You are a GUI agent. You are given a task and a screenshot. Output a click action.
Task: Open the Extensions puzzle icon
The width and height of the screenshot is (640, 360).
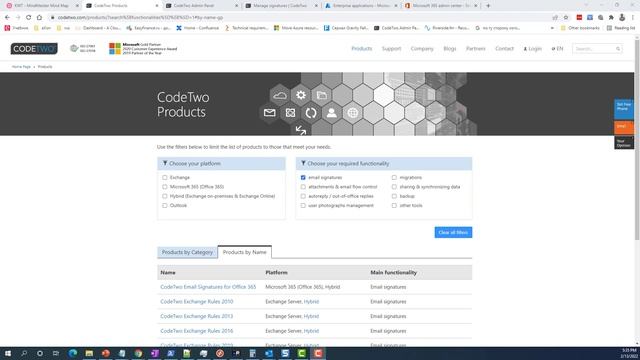611,18
